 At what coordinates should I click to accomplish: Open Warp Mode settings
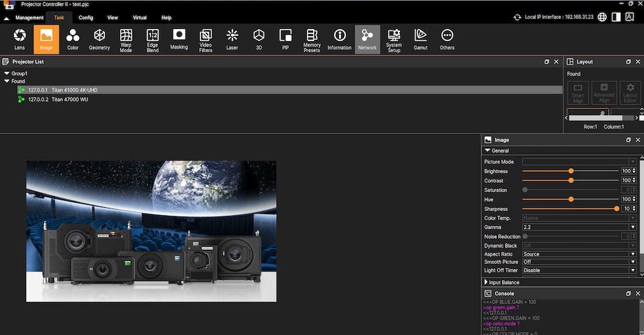coord(126,39)
